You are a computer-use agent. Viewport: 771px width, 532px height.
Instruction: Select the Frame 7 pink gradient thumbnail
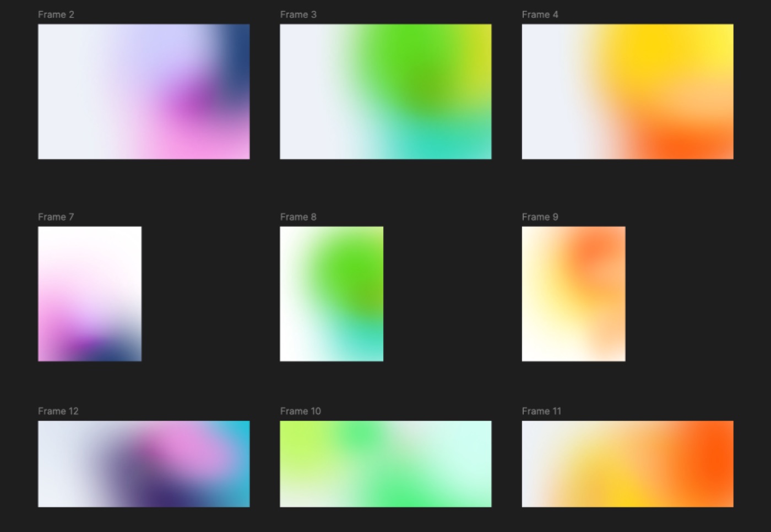tap(90, 294)
